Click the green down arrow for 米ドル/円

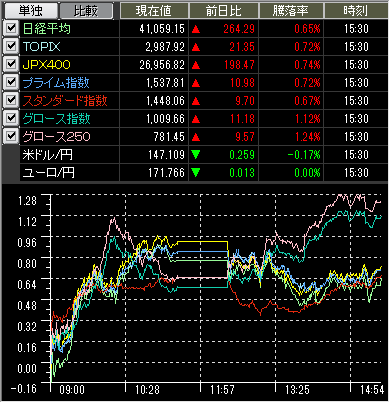[x=196, y=155]
